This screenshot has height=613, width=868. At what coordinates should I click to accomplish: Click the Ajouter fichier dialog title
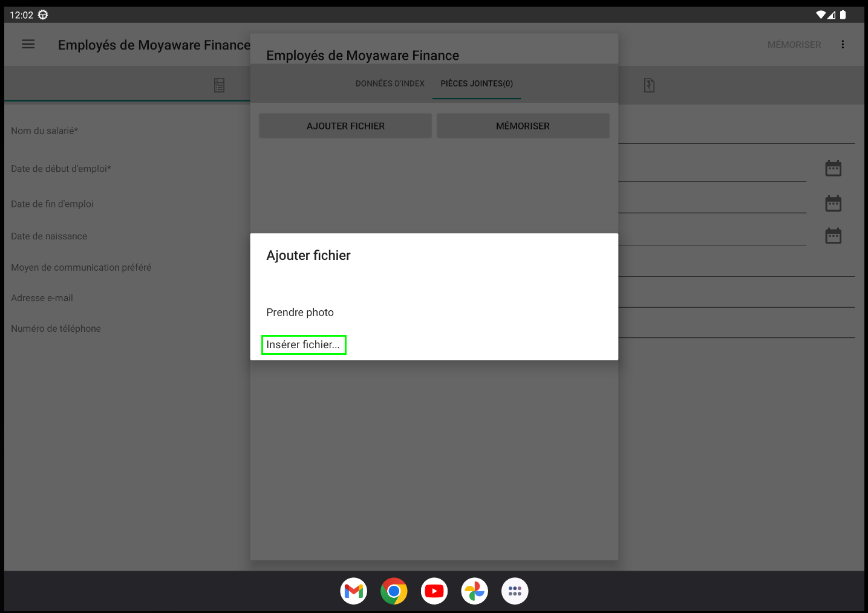[308, 255]
